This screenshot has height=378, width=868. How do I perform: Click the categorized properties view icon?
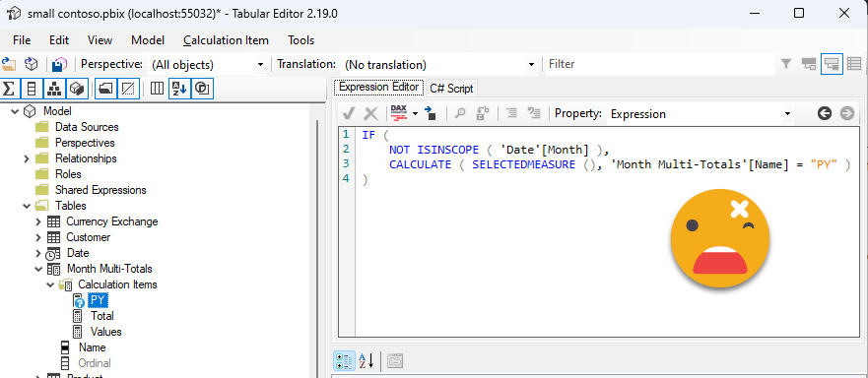(344, 361)
